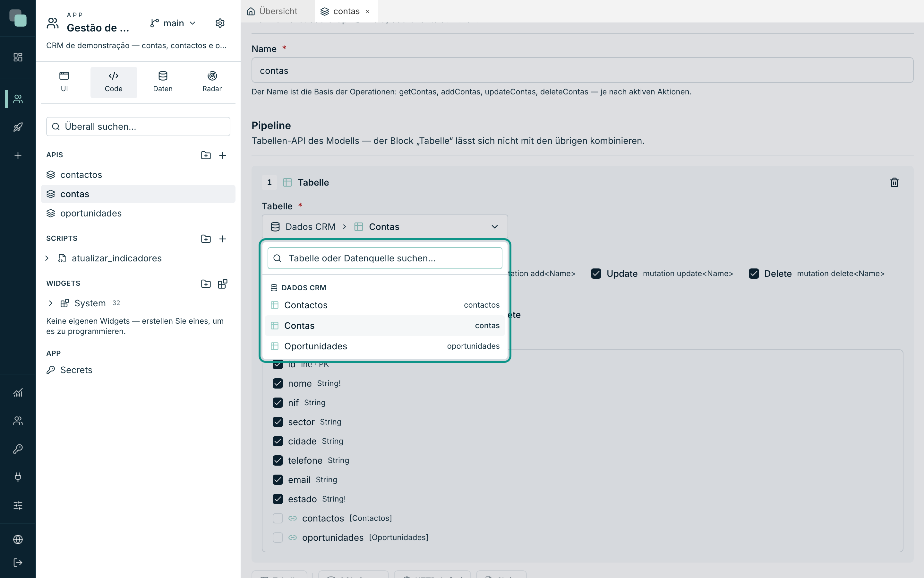Screen dimensions: 924x578
Task: Uncheck the sector field checkbox
Action: 278,422
